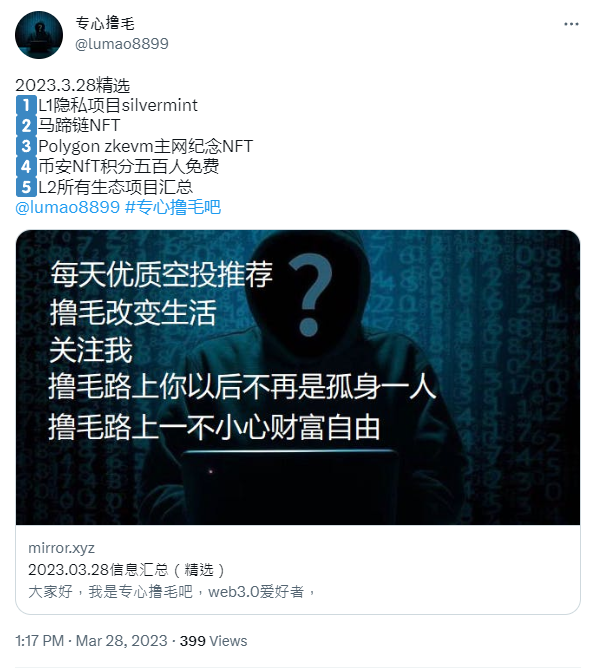
Task: Click the number 4 keycap emoji
Action: coord(26,167)
